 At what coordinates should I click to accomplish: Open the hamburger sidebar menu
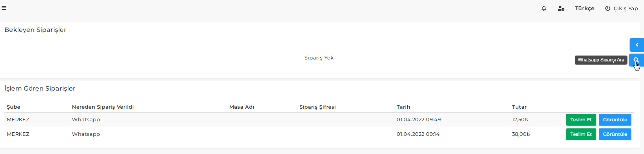pos(4,8)
